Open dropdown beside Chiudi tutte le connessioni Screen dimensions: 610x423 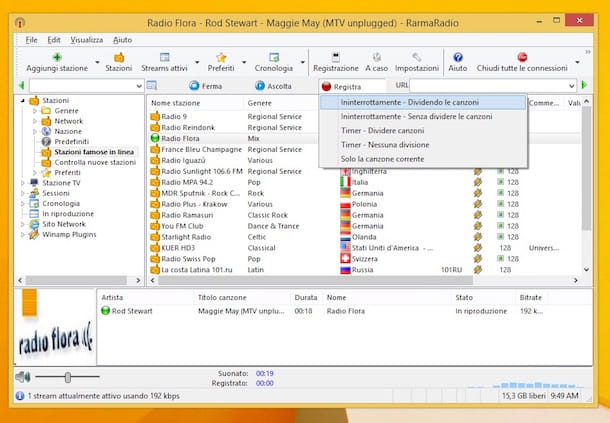tap(577, 62)
